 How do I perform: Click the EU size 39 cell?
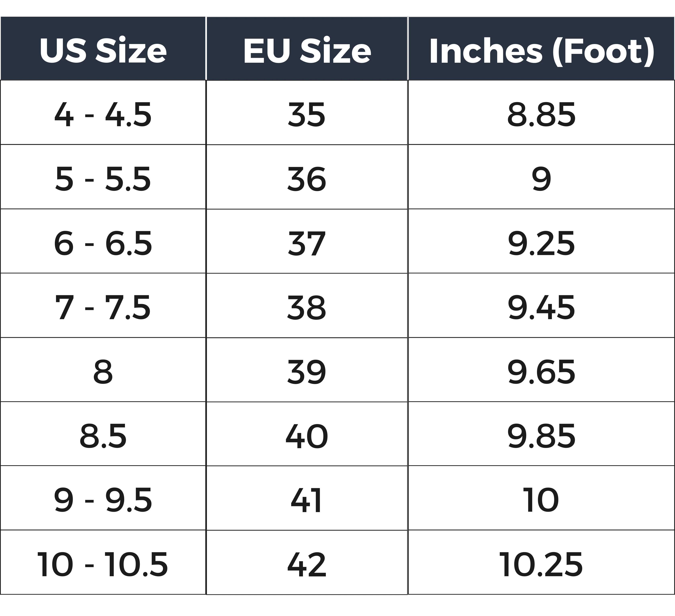point(307,372)
